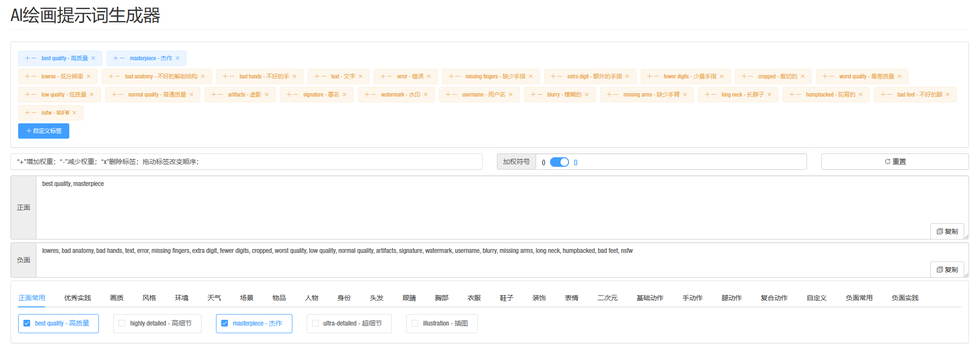The image size is (980, 359).
Task: Check the highly detailed - 高细节 checkbox
Action: click(122, 324)
